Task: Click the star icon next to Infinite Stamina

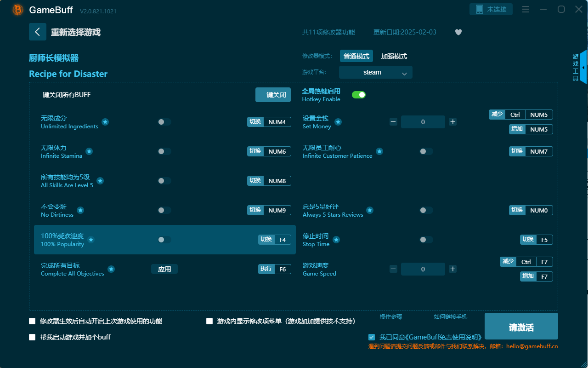Action: pos(89,151)
